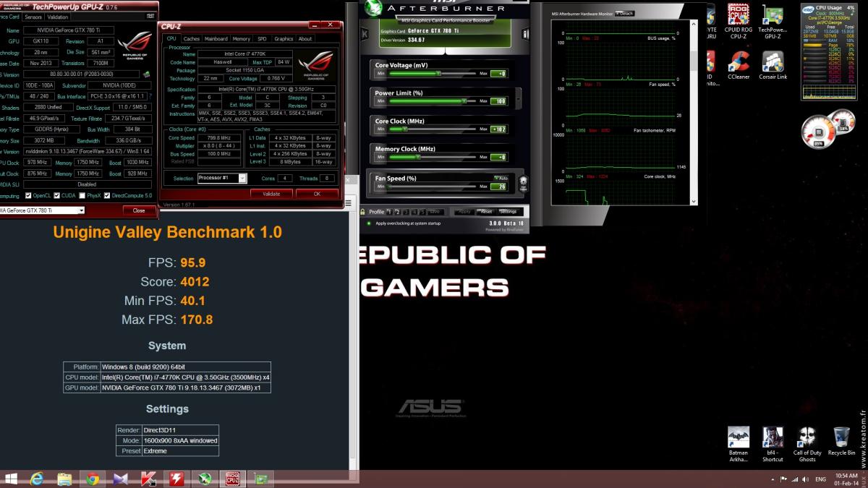Toggle apply overclocking at system startup
868x488 pixels.
369,223
